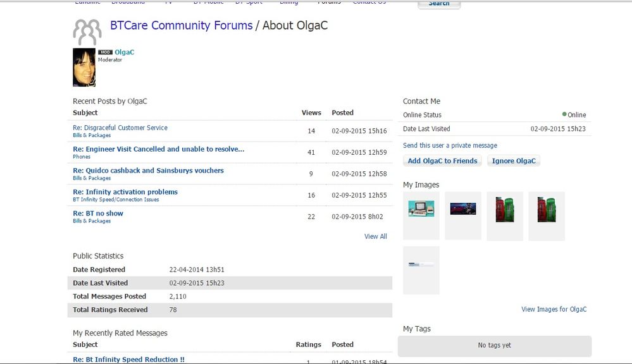
Task: Open Re: BT no show post
Action: [x=98, y=214]
